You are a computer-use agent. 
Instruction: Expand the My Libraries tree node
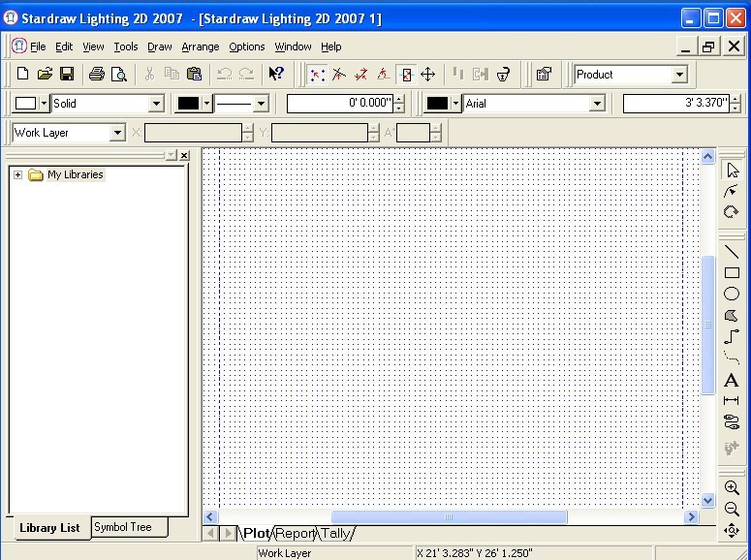tap(17, 174)
